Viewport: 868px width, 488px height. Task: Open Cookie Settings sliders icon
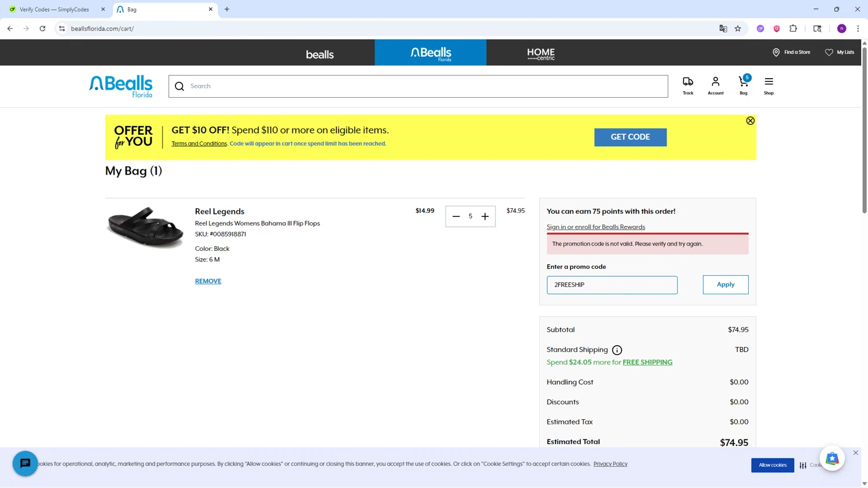pyautogui.click(x=803, y=465)
